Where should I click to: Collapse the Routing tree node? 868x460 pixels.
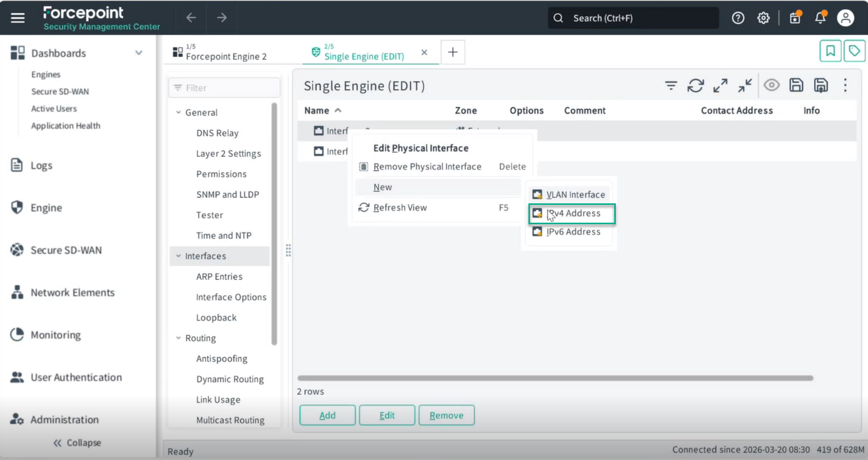click(178, 338)
